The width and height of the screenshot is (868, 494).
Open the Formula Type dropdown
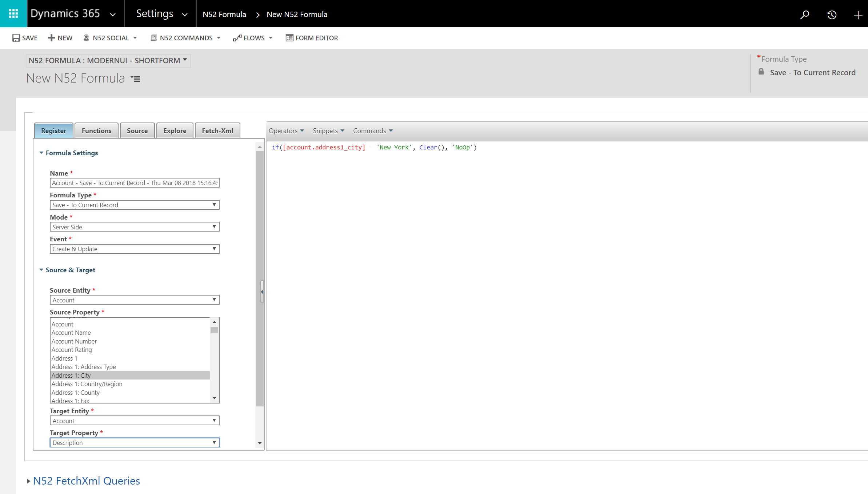(x=135, y=205)
